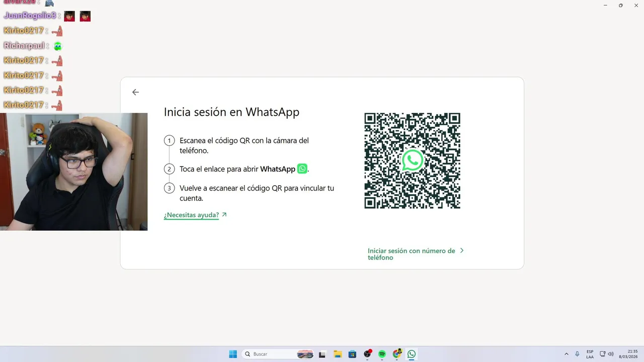Open Task View from the taskbar
The image size is (644, 362).
[x=323, y=354]
